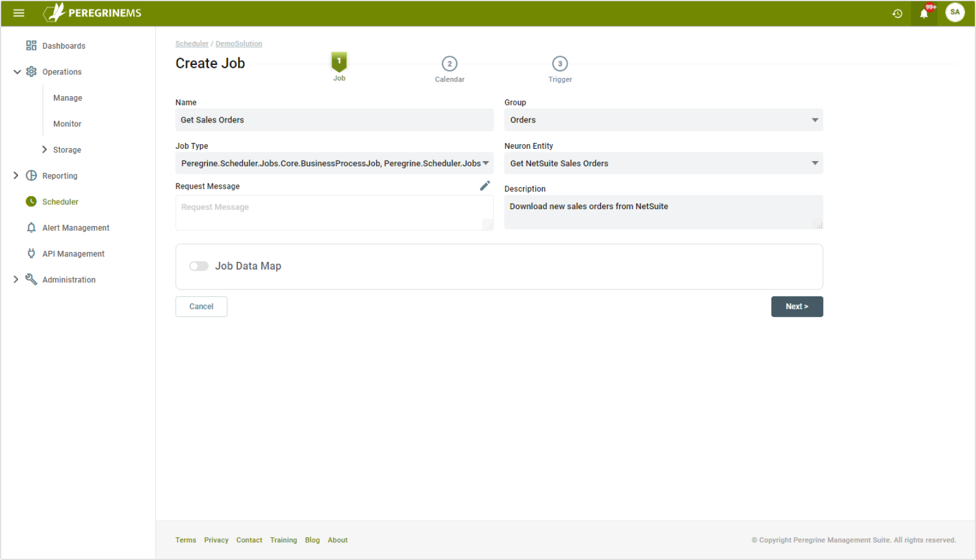The height and width of the screenshot is (560, 976).
Task: Click the Operations label in sidebar
Action: (62, 72)
